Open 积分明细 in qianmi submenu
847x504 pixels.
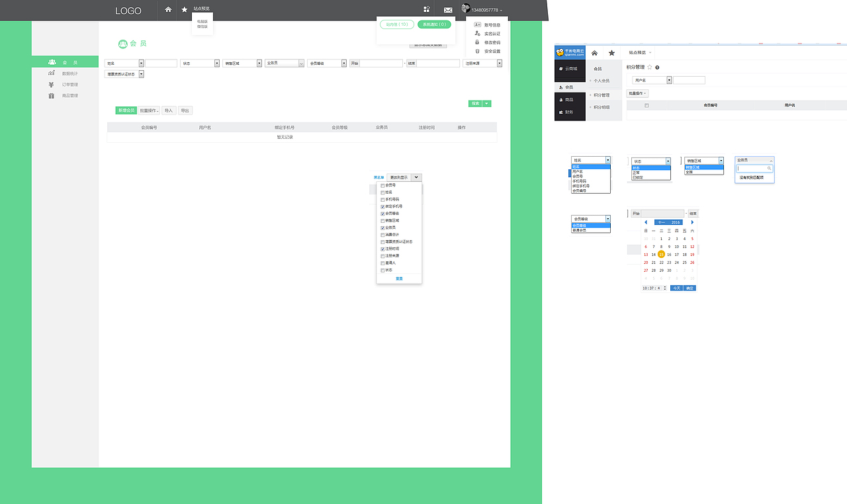[x=602, y=107]
